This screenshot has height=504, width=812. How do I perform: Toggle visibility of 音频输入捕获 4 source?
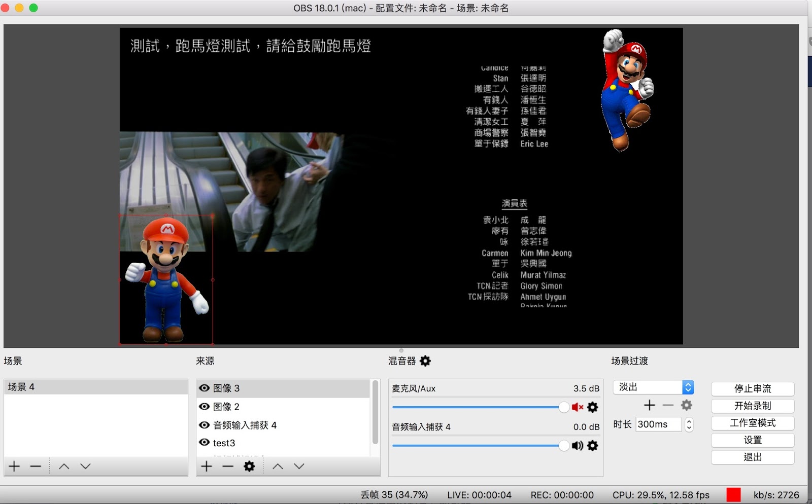[205, 425]
